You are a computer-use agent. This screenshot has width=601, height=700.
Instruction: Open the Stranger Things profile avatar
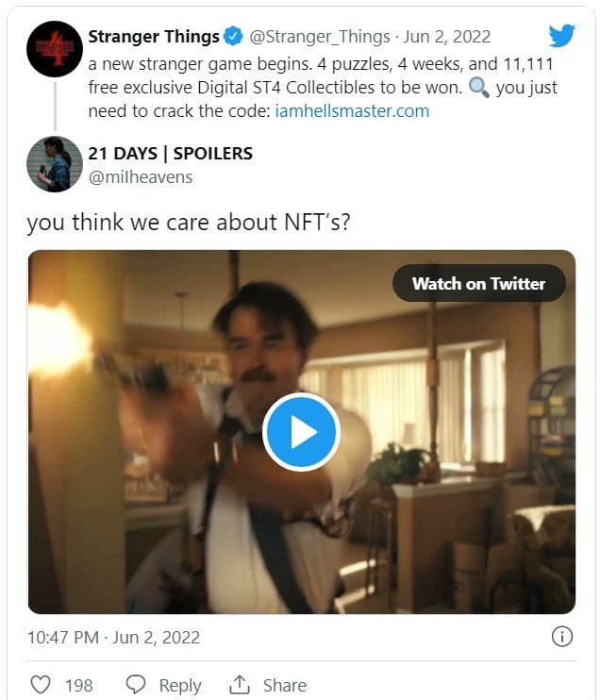click(55, 49)
